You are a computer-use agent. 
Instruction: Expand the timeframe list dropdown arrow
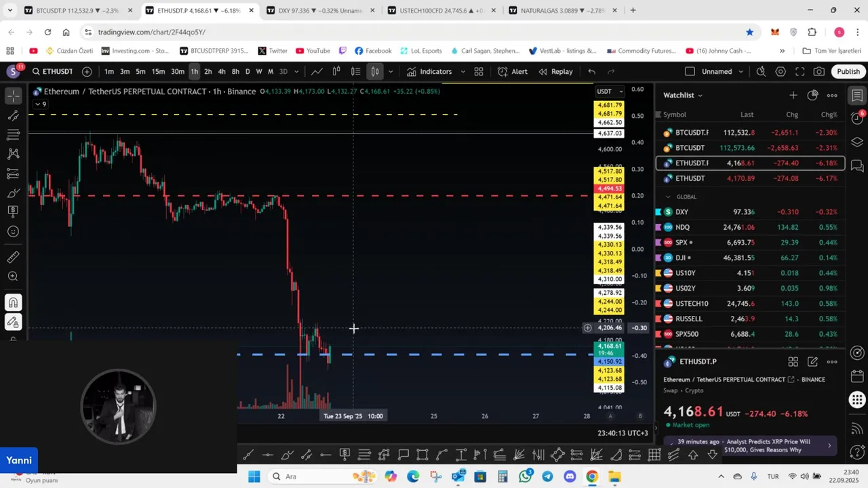click(x=296, y=71)
